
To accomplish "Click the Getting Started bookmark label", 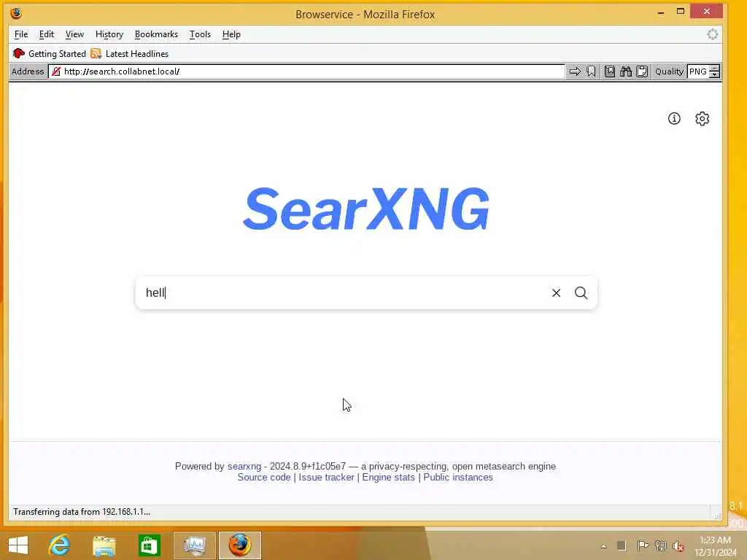I will click(57, 54).
